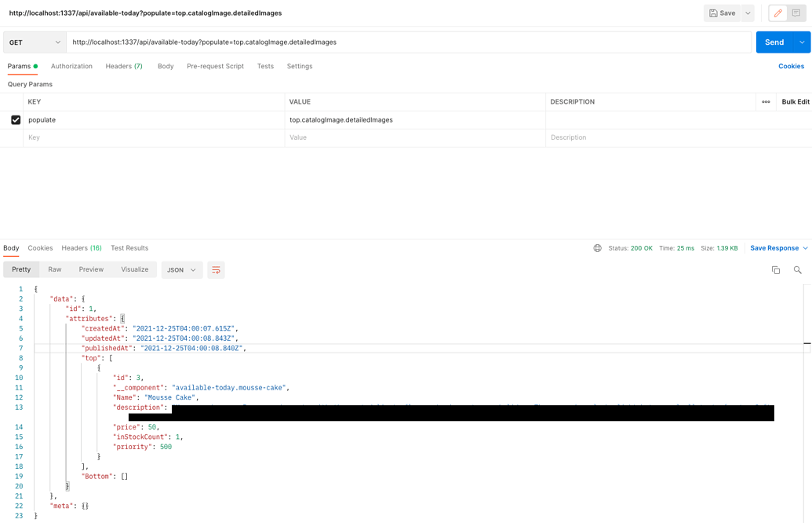Expand the JSON format dropdown
812x523 pixels.
[x=182, y=270]
